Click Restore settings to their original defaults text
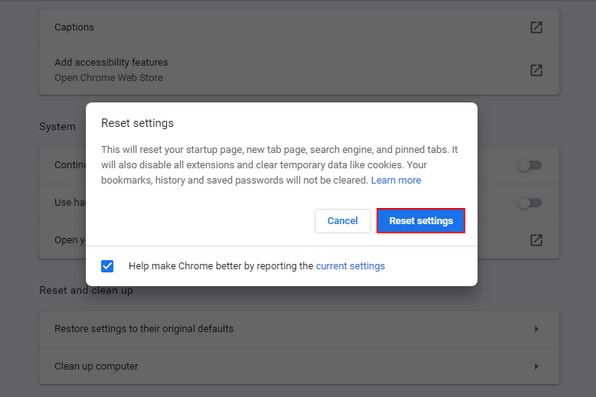 (x=144, y=329)
